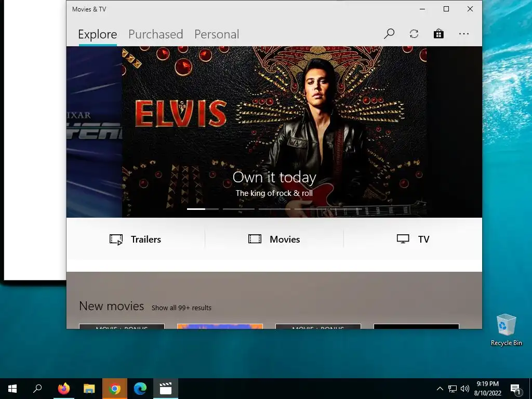Open the Movies category

274,239
